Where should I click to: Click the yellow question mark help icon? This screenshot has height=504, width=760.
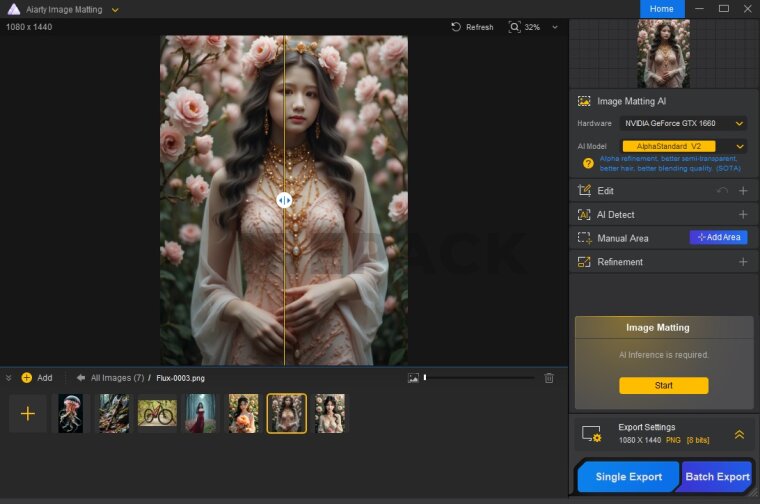(x=588, y=163)
